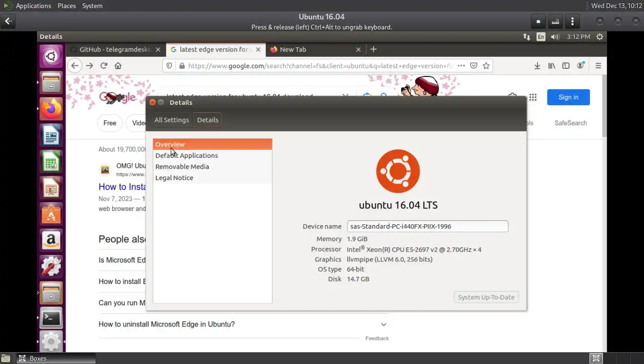Launch Firefox from the Ubuntu launcher
This screenshot has height=364, width=644.
pyautogui.click(x=51, y=109)
